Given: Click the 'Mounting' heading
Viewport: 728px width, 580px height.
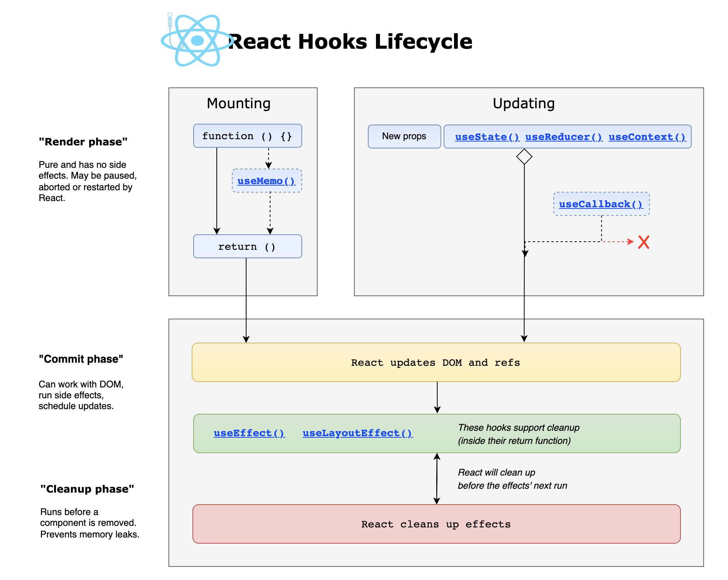Looking at the screenshot, I should [239, 104].
